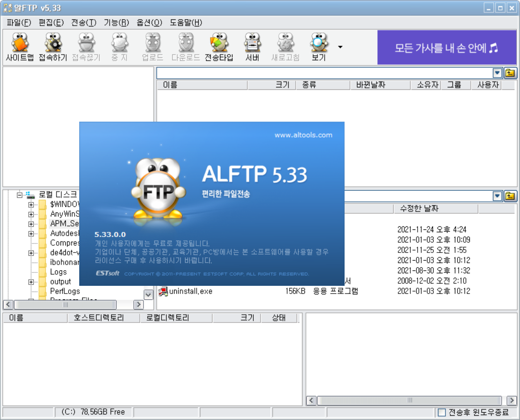Enable 전송후 윈도우종료 checkbox

click(441, 412)
